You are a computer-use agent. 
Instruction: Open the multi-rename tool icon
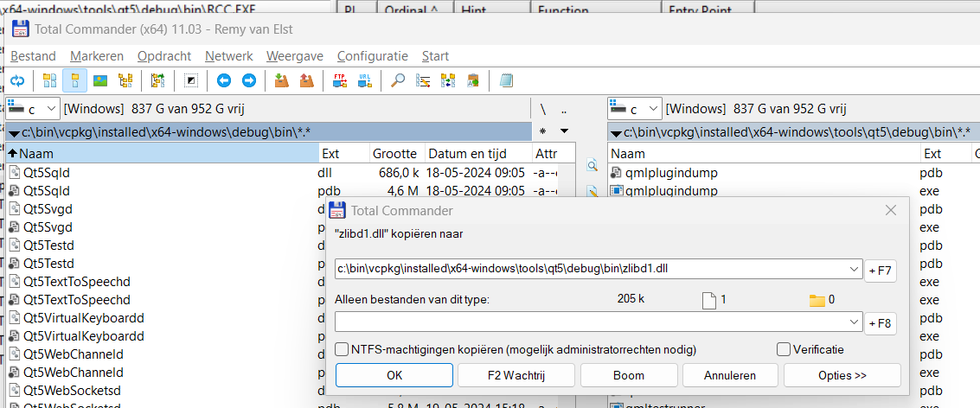423,80
